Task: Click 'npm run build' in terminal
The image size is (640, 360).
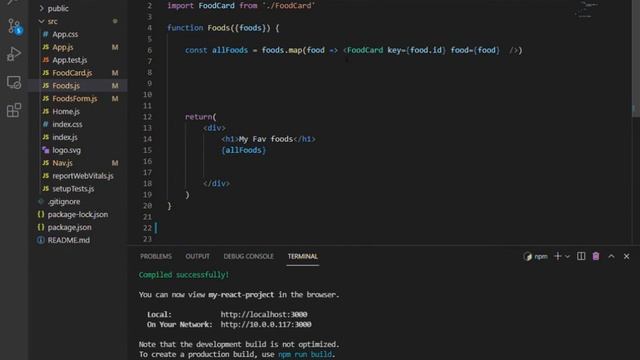Action: click(305, 354)
